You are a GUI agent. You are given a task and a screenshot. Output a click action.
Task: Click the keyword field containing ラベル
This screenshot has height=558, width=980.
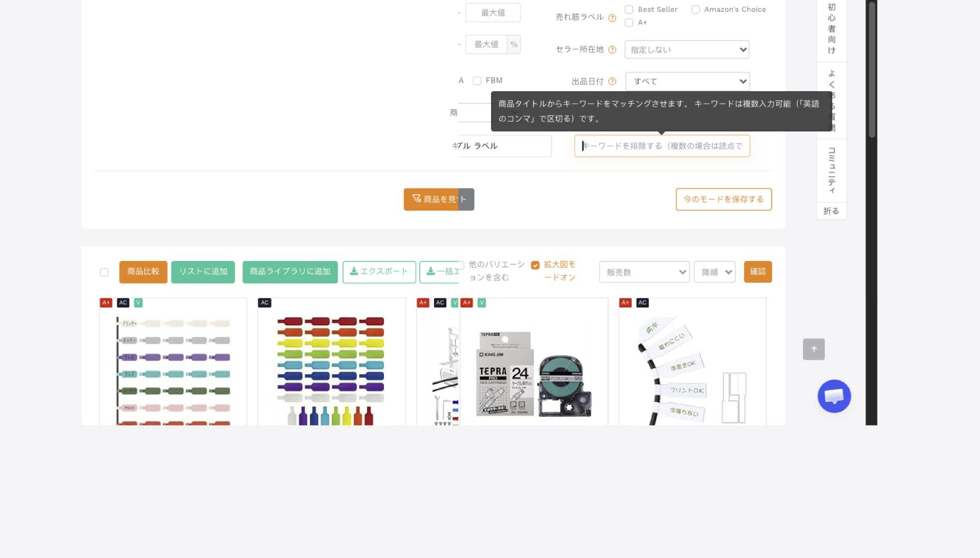tap(505, 146)
